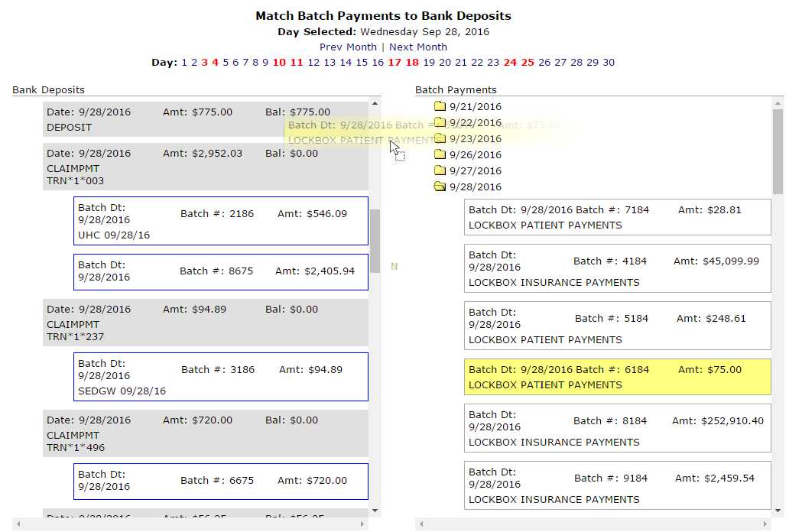Select the $720.00 CLAIMPMT TRN*1*496 deposit

(x=206, y=433)
